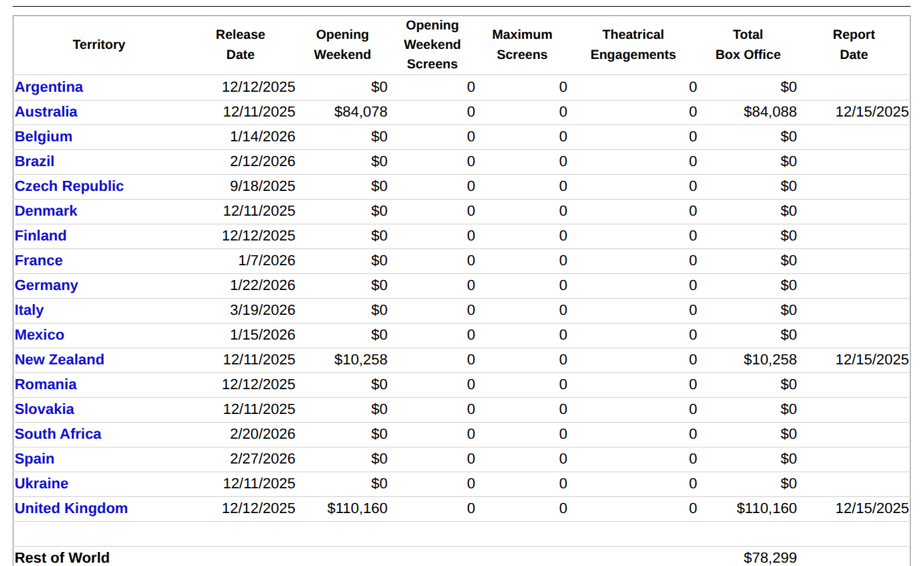Open the New Zealand link
The height and width of the screenshot is (566, 924).
tap(60, 360)
